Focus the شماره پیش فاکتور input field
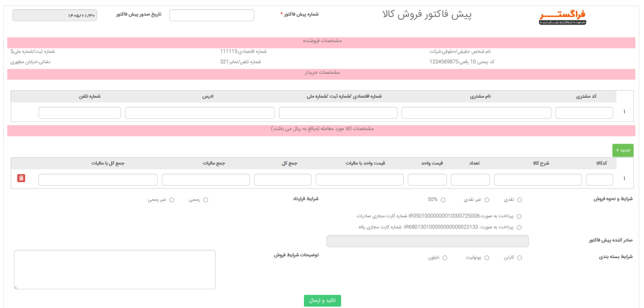This screenshot has width=644, height=308. pyautogui.click(x=212, y=15)
